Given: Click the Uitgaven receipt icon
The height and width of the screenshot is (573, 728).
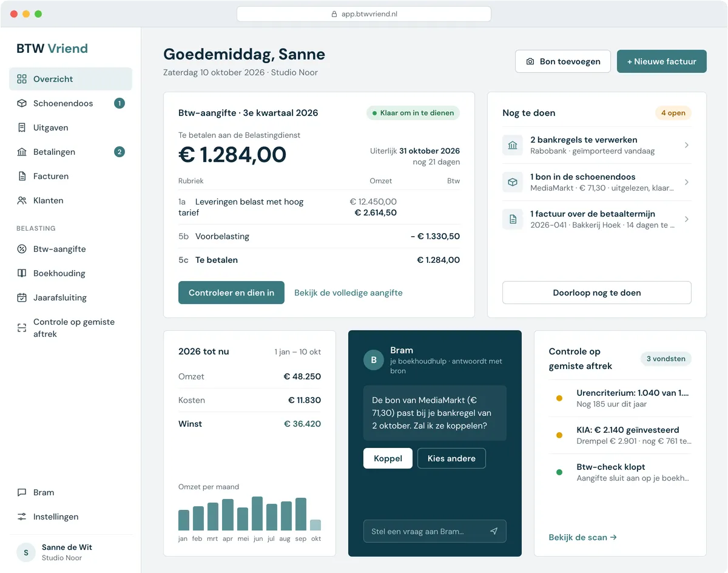Looking at the screenshot, I should click(x=22, y=127).
